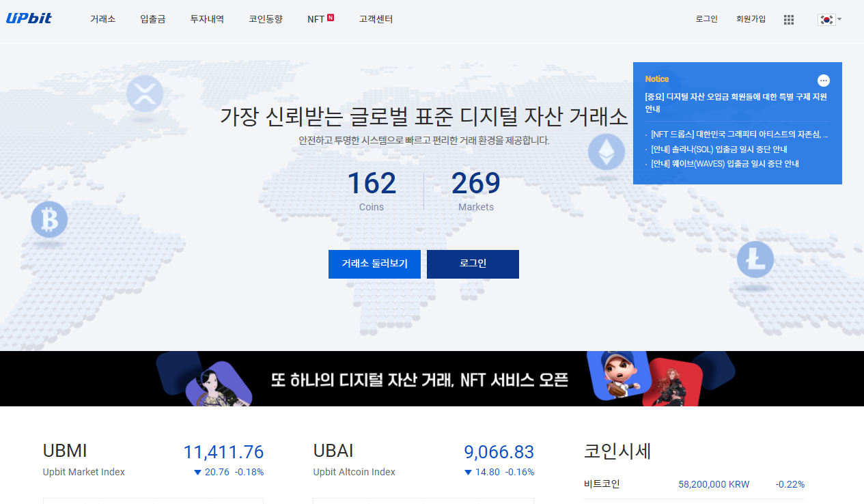864x504 pixels.
Task: Click the 58,200,000 KRW price
Action: 714,484
